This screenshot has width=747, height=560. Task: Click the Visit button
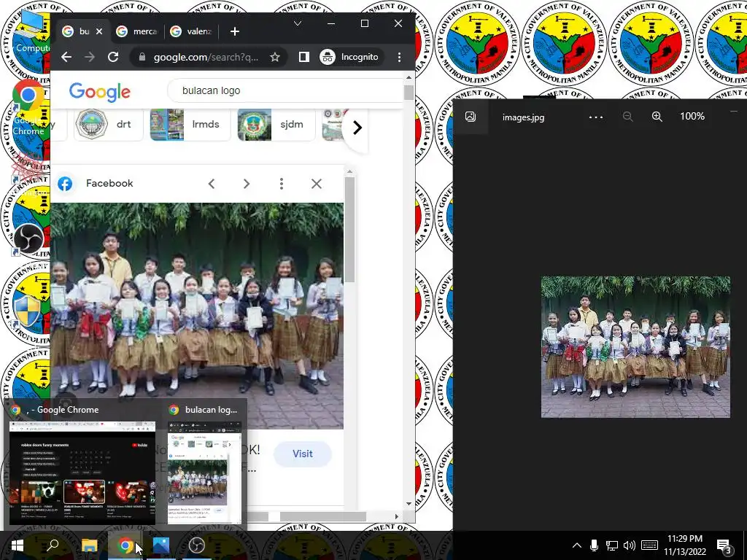303,454
